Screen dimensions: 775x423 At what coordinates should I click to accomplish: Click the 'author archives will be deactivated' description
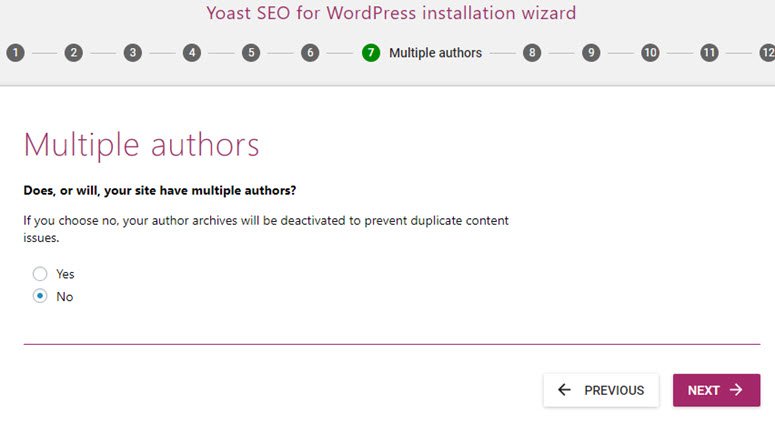[266, 229]
